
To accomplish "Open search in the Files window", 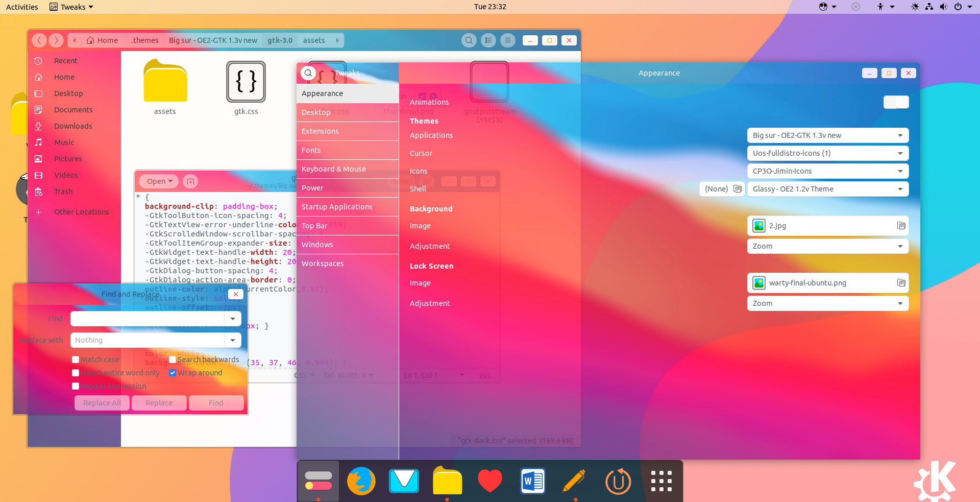I will click(x=469, y=40).
